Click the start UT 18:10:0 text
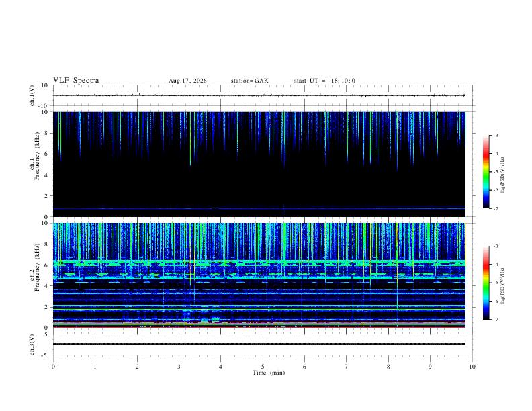This screenshot has width=532, height=411. tap(324, 81)
